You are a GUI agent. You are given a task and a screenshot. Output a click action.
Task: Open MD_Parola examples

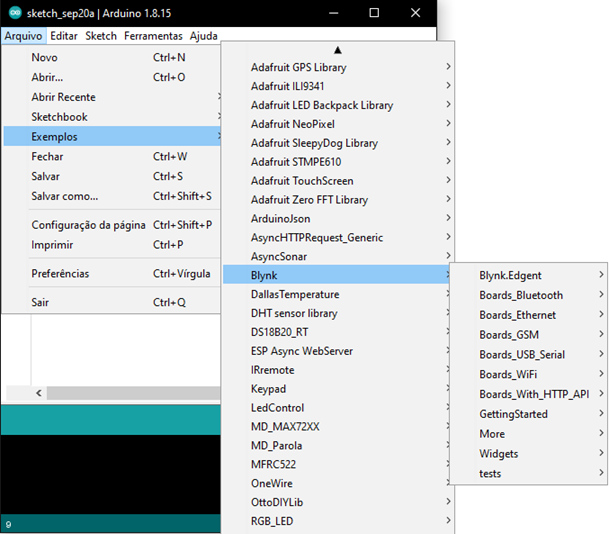(x=336, y=446)
